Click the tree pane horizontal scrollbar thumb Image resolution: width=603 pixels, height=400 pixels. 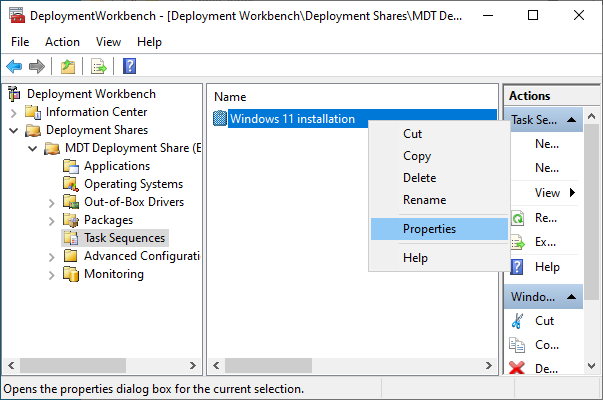[73, 365]
